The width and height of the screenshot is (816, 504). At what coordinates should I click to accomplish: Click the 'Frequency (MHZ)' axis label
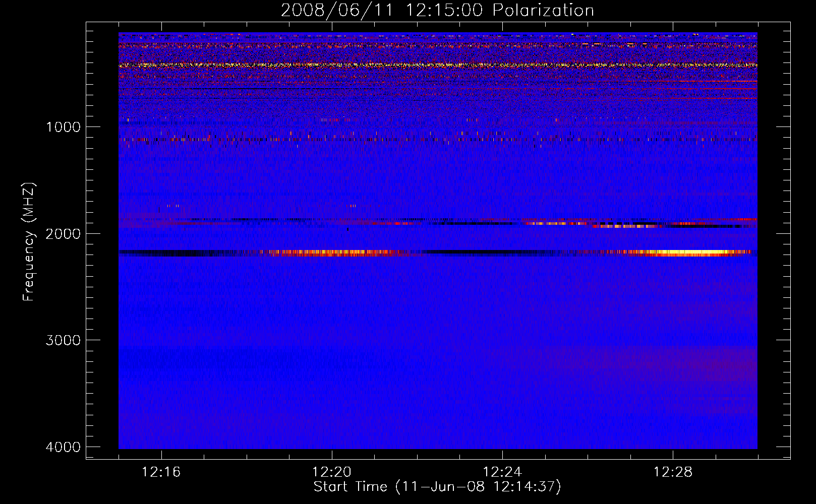29,242
